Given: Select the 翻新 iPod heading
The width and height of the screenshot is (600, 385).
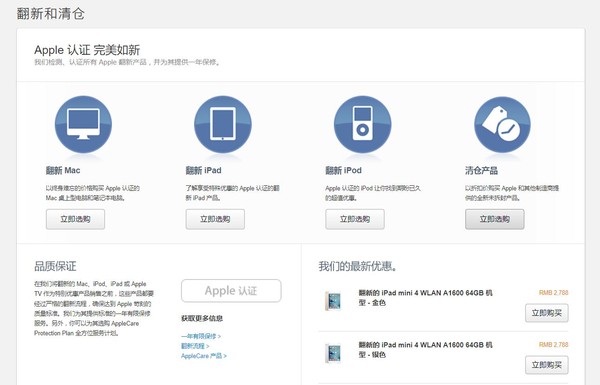Looking at the screenshot, I should (x=344, y=170).
